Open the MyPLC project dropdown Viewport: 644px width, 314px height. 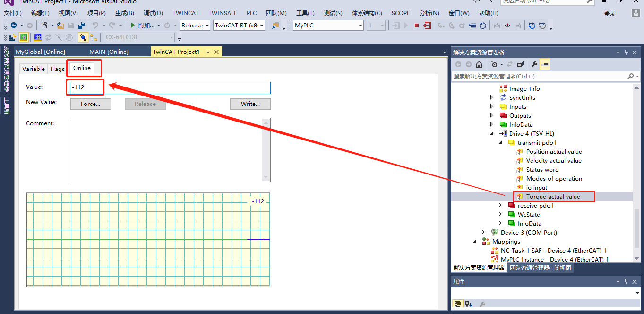pyautogui.click(x=328, y=26)
